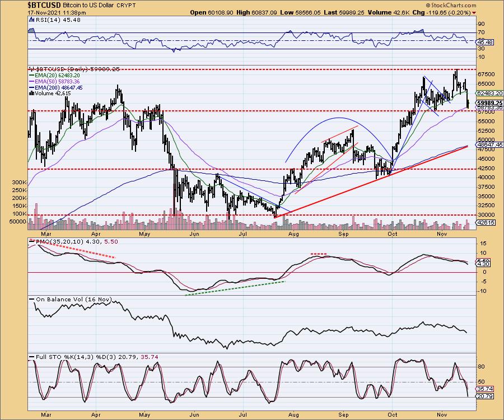Click the blue EMA(200) legend line marker
The image size is (504, 420).
click(31, 87)
